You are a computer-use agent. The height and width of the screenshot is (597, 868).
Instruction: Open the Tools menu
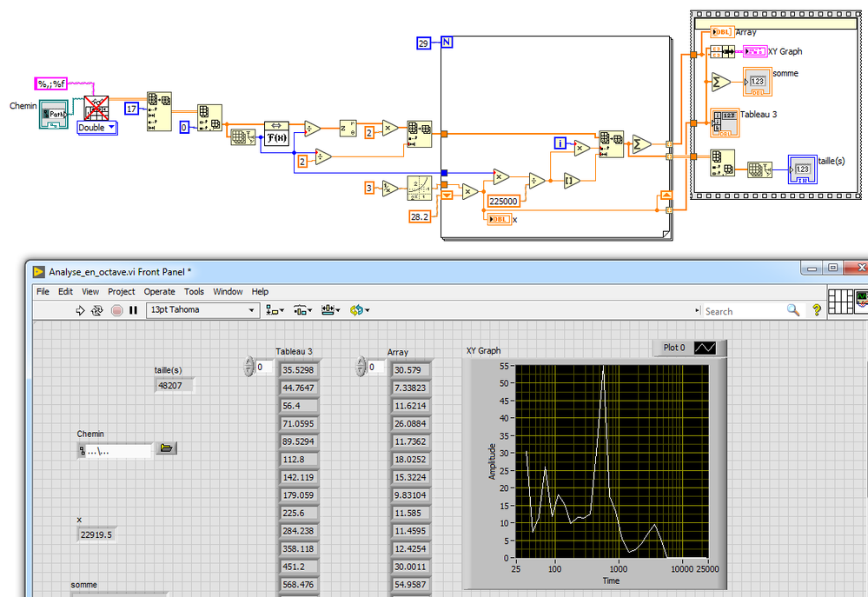click(194, 292)
